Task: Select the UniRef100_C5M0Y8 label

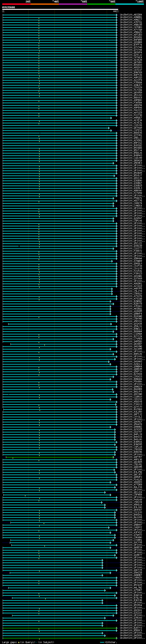Action: (x=131, y=502)
